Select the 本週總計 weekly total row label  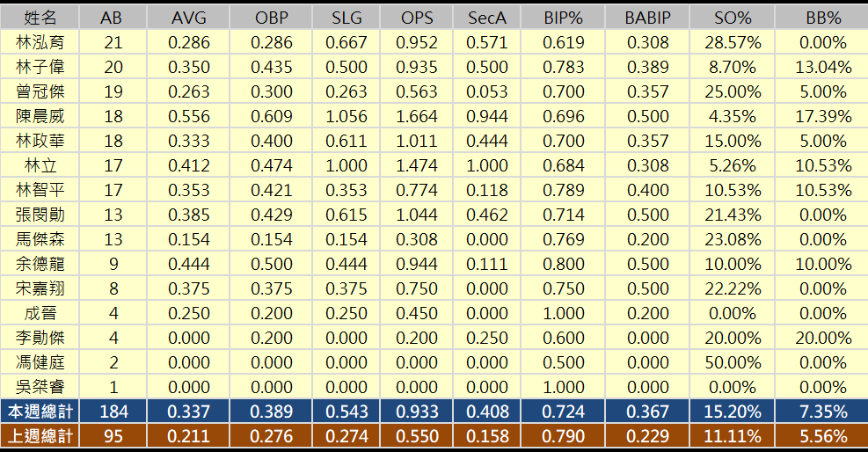pos(40,412)
